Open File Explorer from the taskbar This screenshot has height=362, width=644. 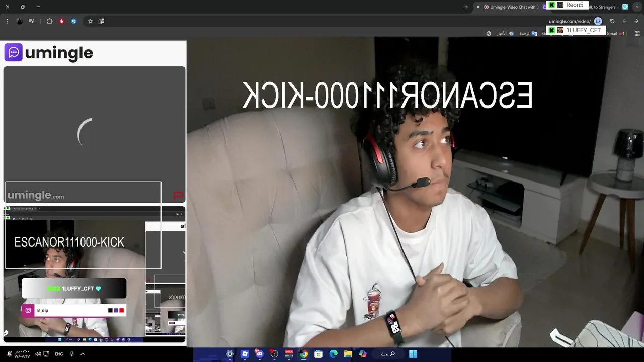(x=348, y=354)
